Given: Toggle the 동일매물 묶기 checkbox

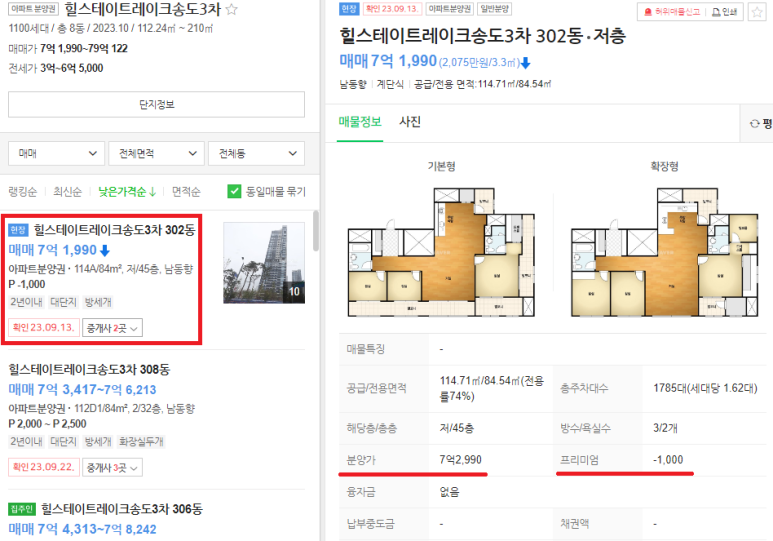Looking at the screenshot, I should 234,191.
